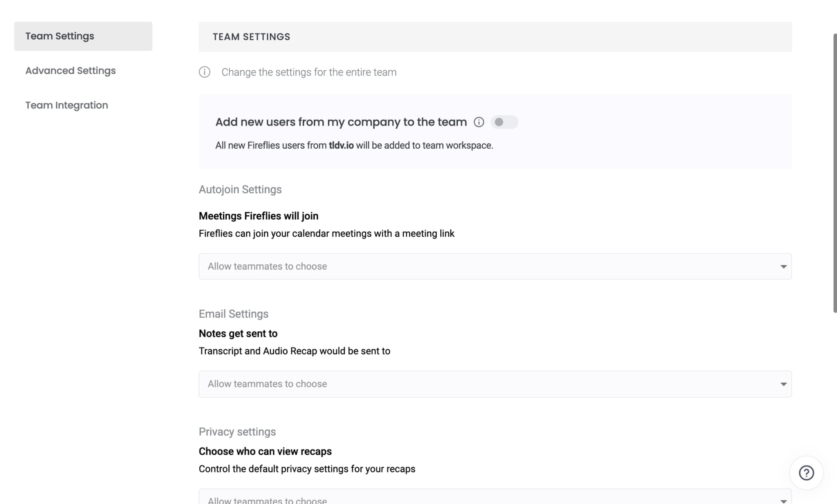Click 'Transcript and Audio Recap would be sent to'

coord(294,351)
